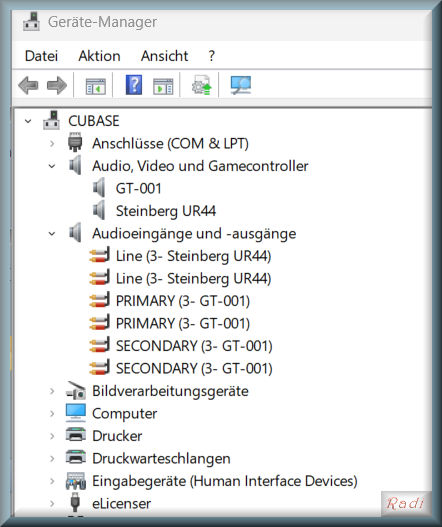Click scan for hardware changes icon
The width and height of the screenshot is (442, 527).
pos(241,85)
